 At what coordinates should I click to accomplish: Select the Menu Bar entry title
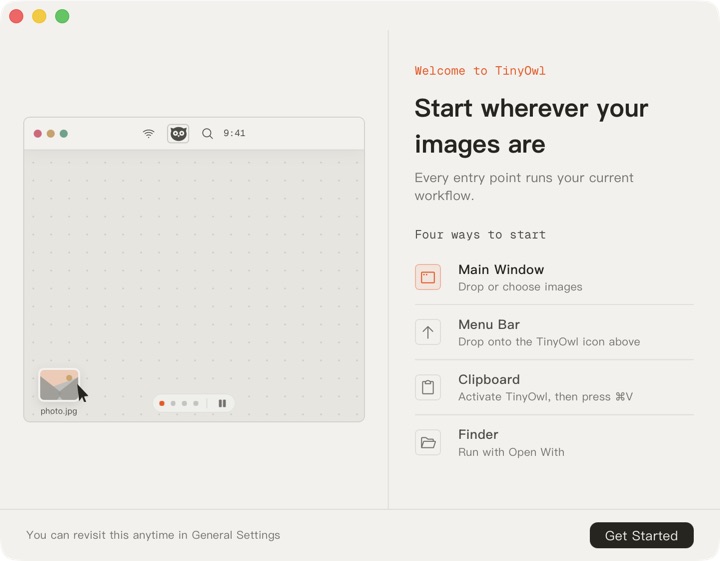pyautogui.click(x=489, y=325)
